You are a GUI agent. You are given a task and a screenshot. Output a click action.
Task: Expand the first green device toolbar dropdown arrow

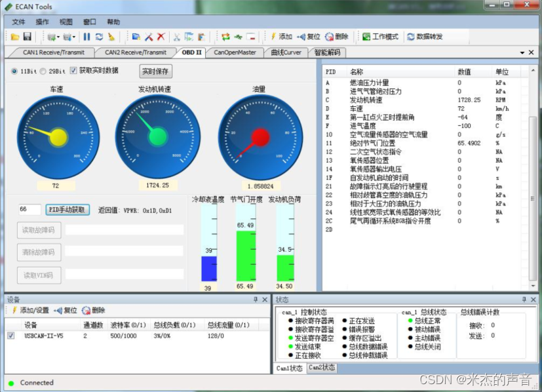pos(60,37)
